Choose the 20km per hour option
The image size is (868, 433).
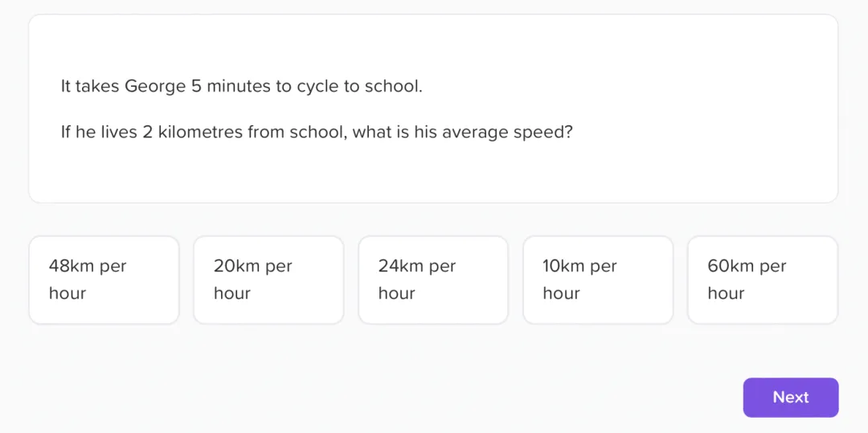(268, 280)
